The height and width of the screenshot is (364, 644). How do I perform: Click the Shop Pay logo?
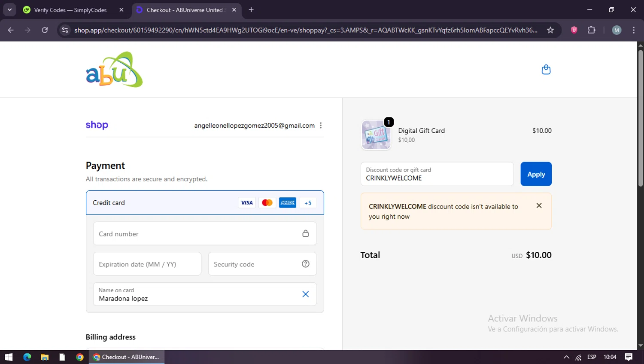click(97, 125)
